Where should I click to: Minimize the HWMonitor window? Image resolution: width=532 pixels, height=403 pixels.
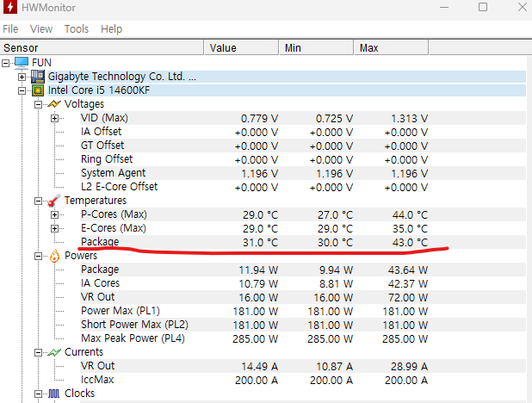444,7
